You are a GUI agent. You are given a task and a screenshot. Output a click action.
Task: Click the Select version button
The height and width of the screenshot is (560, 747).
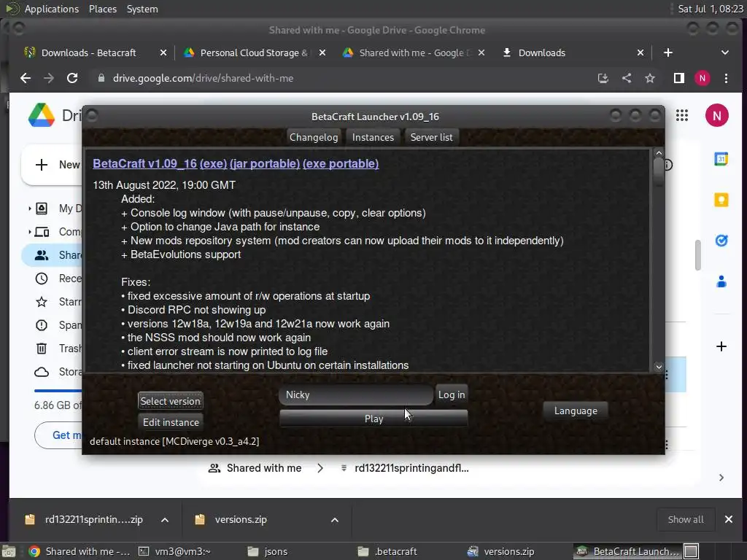coord(170,401)
